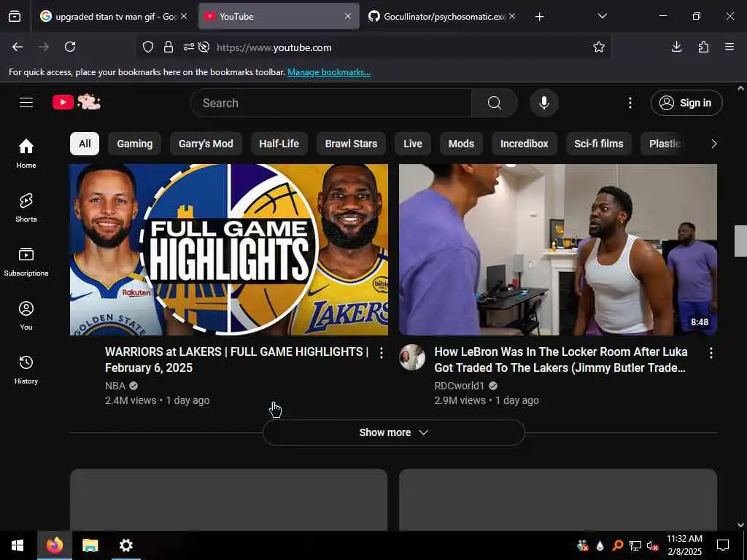
Task: Open options menu for LeBron locker room video
Action: [x=711, y=353]
